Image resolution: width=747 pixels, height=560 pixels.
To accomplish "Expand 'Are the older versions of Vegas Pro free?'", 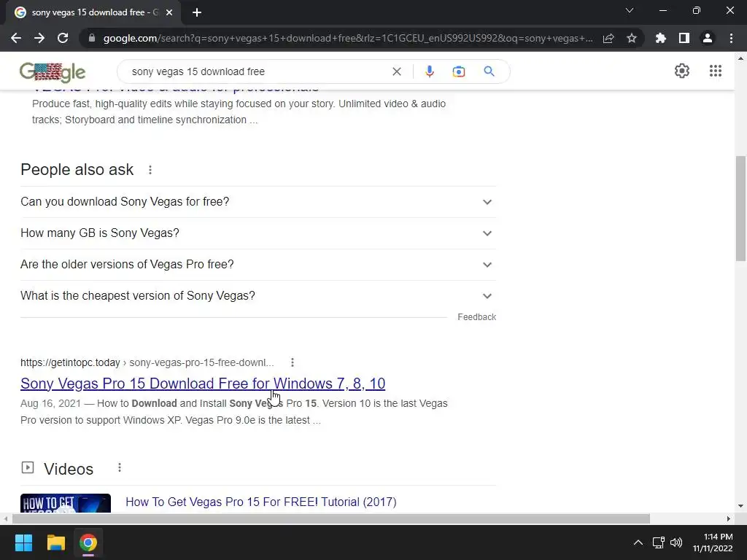I will pos(258,265).
